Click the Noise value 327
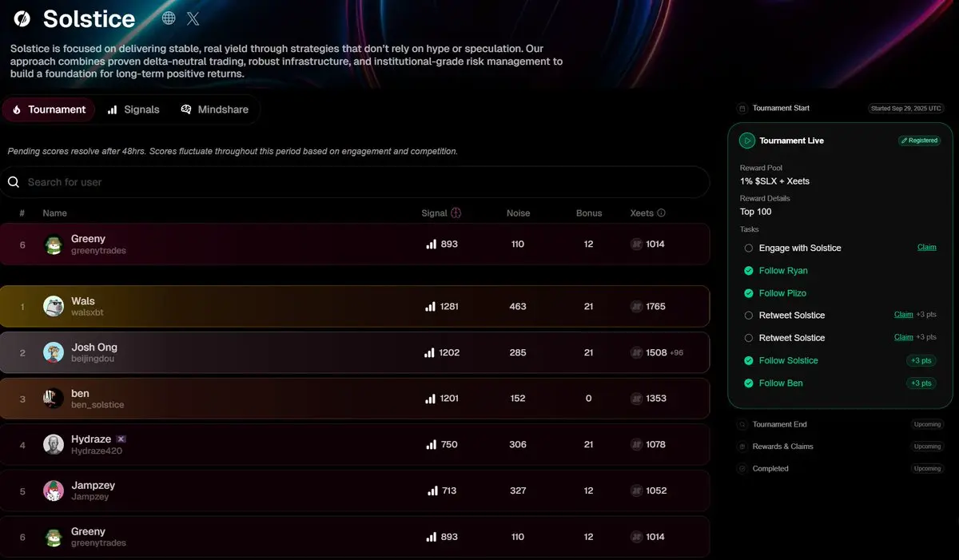Image resolution: width=959 pixels, height=560 pixels. pyautogui.click(x=518, y=490)
